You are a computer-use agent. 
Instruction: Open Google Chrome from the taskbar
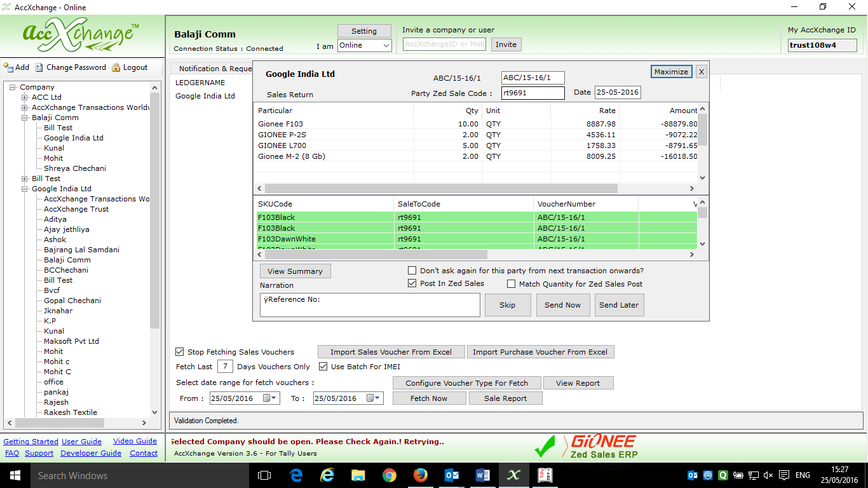pyautogui.click(x=390, y=475)
